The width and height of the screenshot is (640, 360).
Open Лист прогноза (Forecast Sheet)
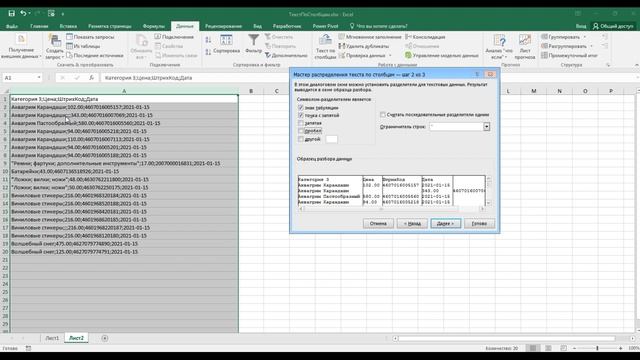point(525,47)
